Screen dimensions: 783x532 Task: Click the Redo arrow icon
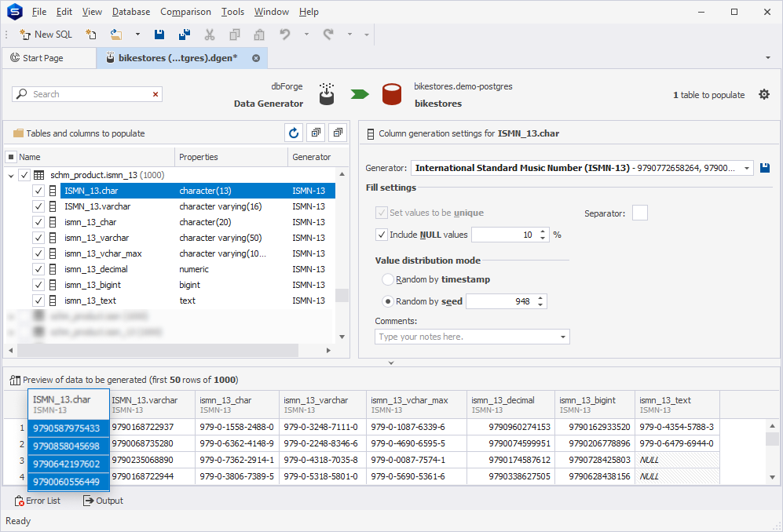(328, 35)
